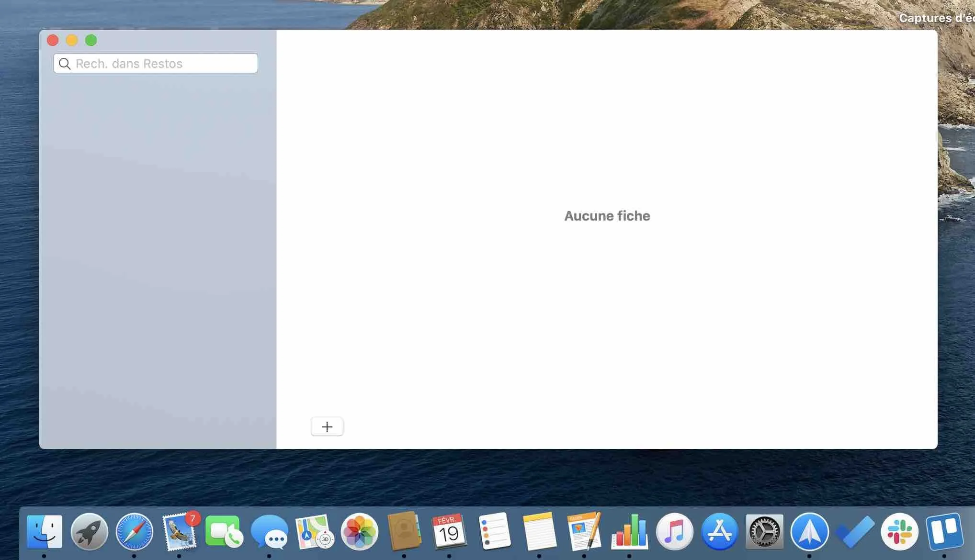This screenshot has width=975, height=560.
Task: Launch Pages from the dock
Action: click(x=584, y=532)
